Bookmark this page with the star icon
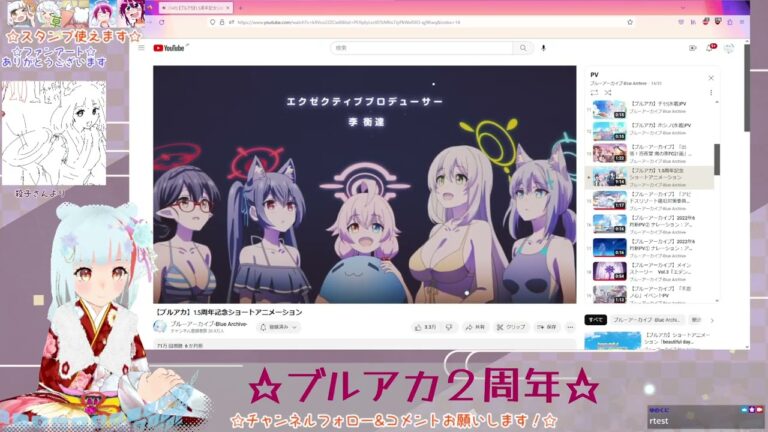This screenshot has width=768, height=432. pos(630,22)
